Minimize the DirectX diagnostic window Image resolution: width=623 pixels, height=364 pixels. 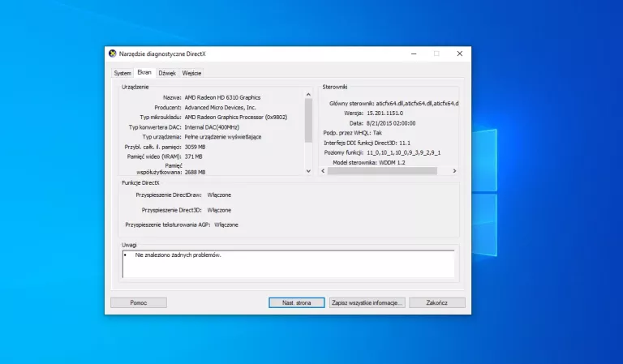pyautogui.click(x=414, y=54)
